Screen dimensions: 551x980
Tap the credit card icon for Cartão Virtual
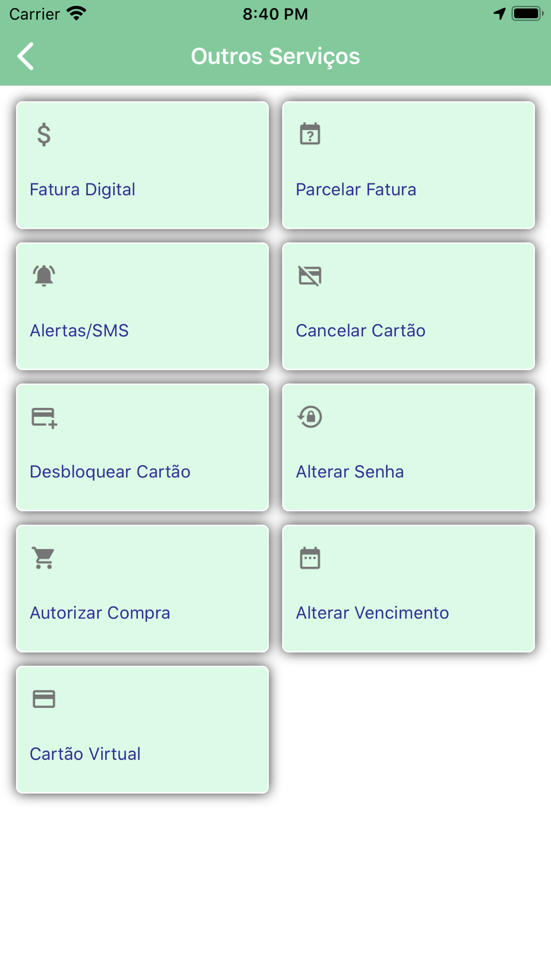(x=44, y=699)
